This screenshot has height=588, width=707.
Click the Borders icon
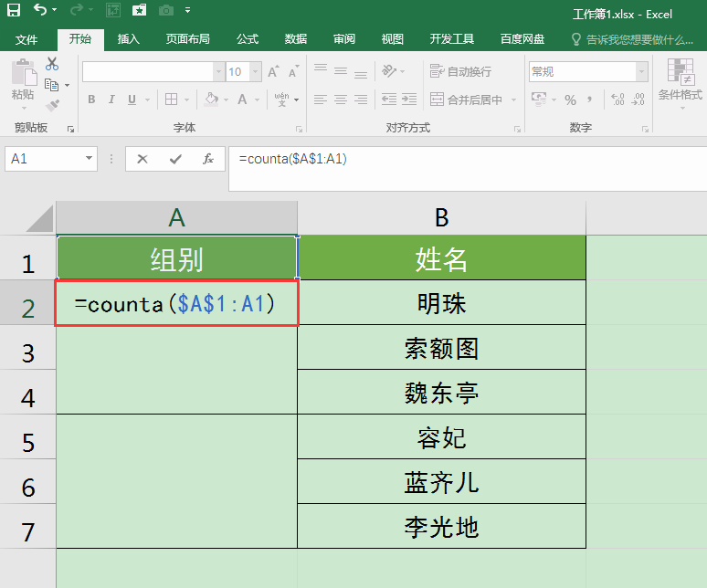pyautogui.click(x=171, y=100)
